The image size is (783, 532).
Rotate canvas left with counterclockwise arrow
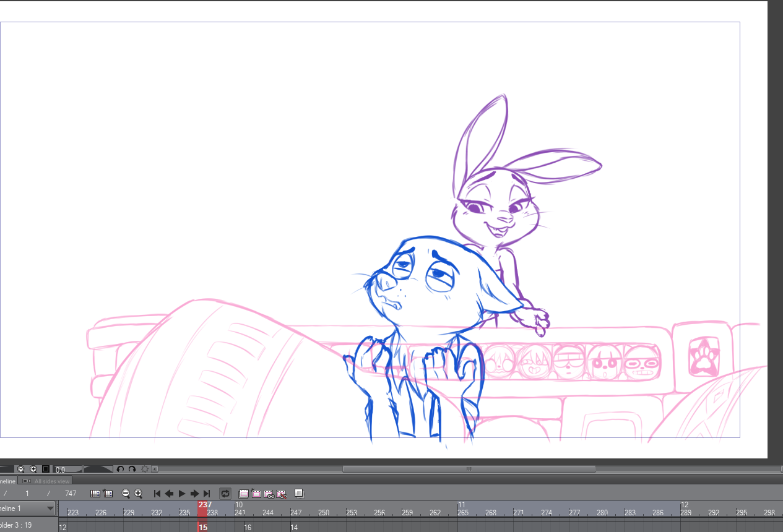[x=120, y=470]
